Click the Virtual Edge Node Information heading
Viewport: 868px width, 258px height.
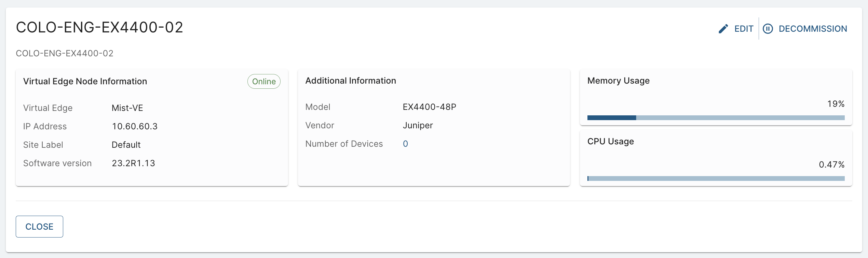click(x=85, y=81)
